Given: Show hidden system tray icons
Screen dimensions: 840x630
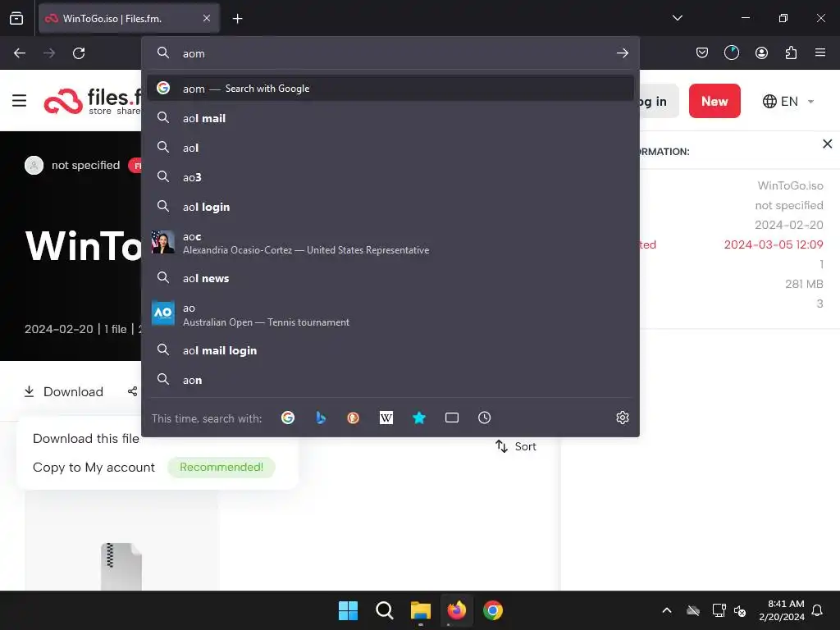Looking at the screenshot, I should tap(666, 610).
